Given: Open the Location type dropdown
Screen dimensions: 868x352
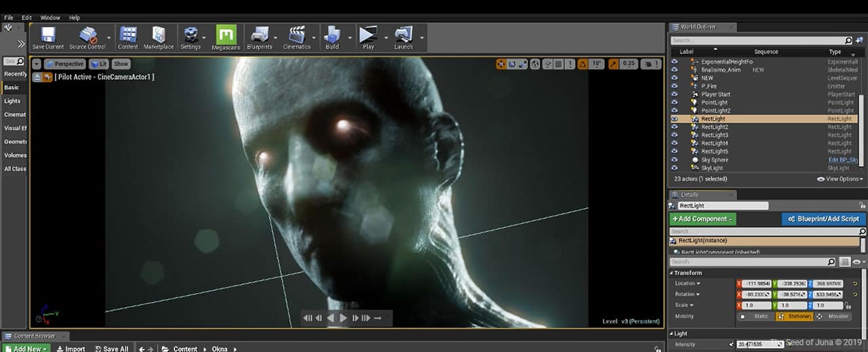Looking at the screenshot, I should coord(688,283).
